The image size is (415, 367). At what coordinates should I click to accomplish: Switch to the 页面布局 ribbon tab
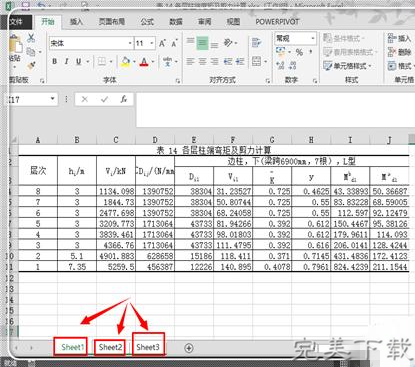pyautogui.click(x=112, y=22)
